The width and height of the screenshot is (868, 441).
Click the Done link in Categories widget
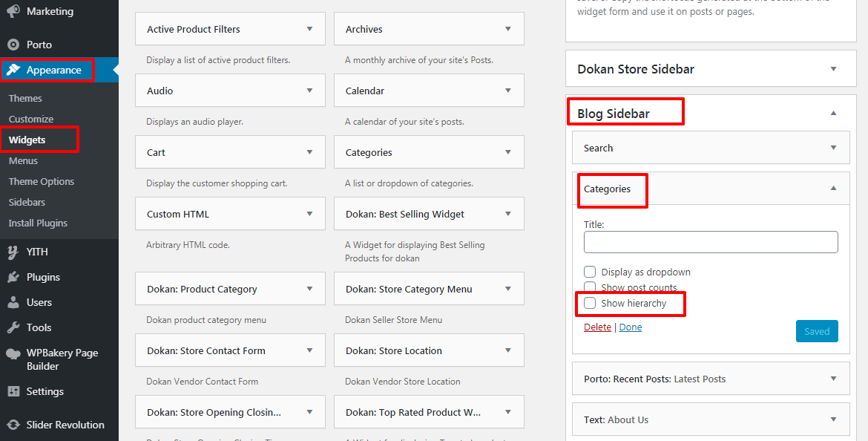click(x=631, y=327)
